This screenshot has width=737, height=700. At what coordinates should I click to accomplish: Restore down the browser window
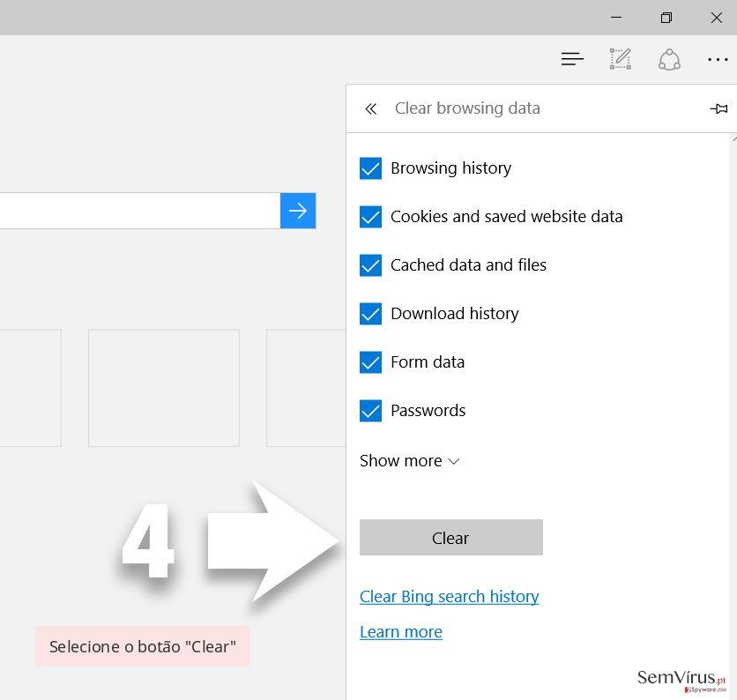click(666, 18)
